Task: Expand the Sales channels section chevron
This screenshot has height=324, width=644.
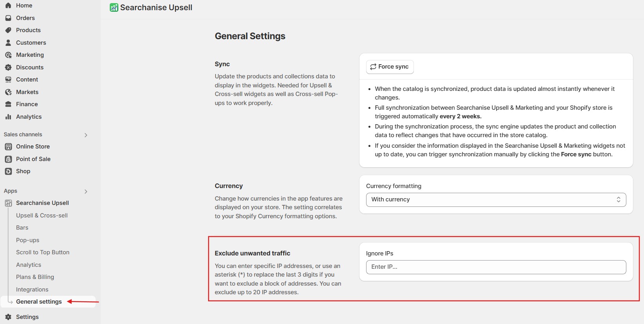Action: [x=86, y=135]
